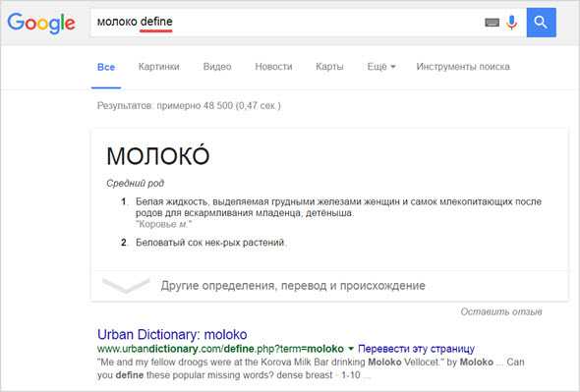The width and height of the screenshot is (580, 392).
Task: Start voice search with microphone icon
Action: [x=511, y=23]
